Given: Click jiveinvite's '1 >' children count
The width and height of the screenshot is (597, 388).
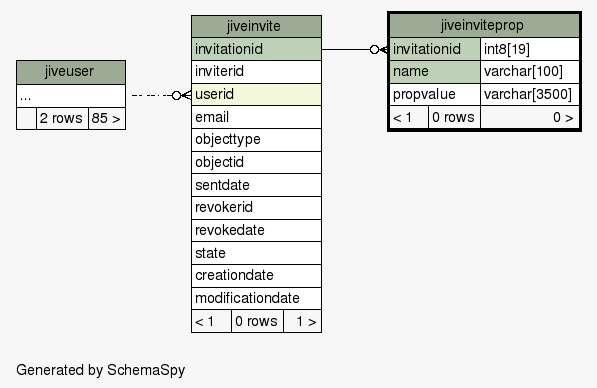Looking at the screenshot, I should (303, 321).
